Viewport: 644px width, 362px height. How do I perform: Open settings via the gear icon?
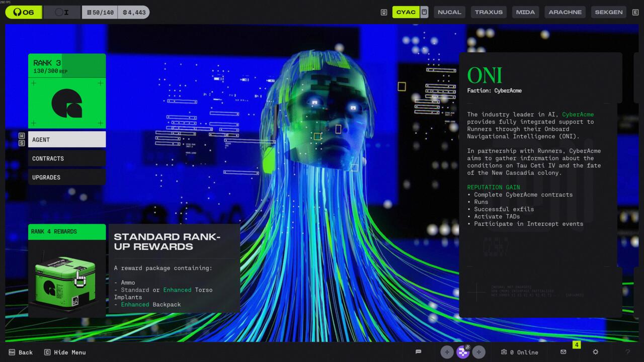point(595,352)
